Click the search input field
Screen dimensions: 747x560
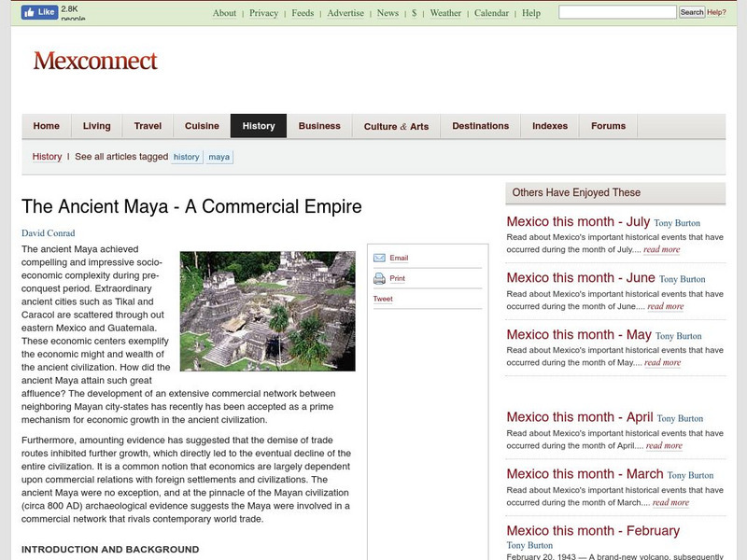pyautogui.click(x=617, y=12)
